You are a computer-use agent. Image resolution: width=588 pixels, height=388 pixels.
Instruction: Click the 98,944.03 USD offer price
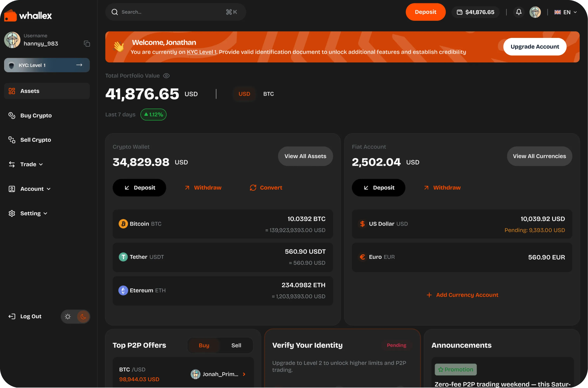click(x=139, y=379)
